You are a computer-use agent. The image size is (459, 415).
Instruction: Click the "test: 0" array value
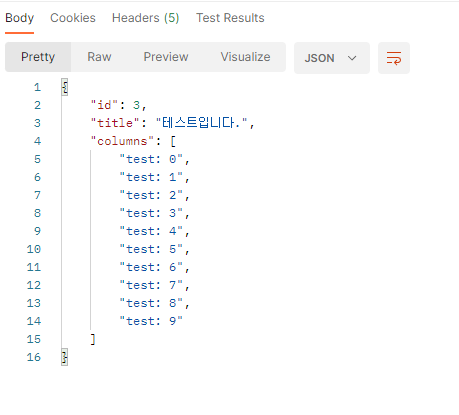point(151,159)
